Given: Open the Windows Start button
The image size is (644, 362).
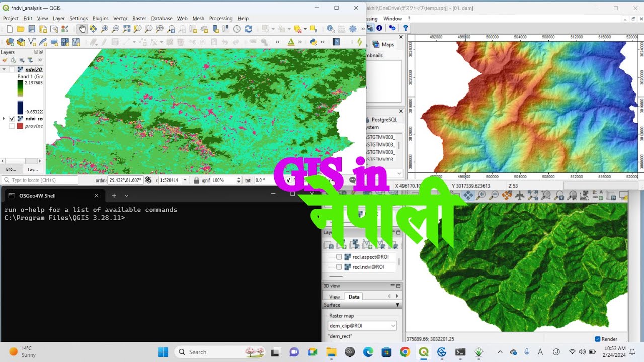Looking at the screenshot, I should tap(163, 352).
